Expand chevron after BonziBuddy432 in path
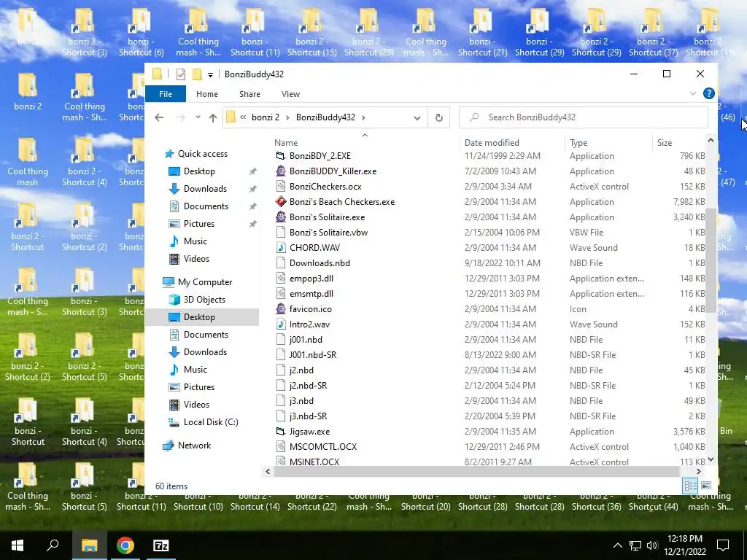Screen dimensions: 747x560 point(363,117)
